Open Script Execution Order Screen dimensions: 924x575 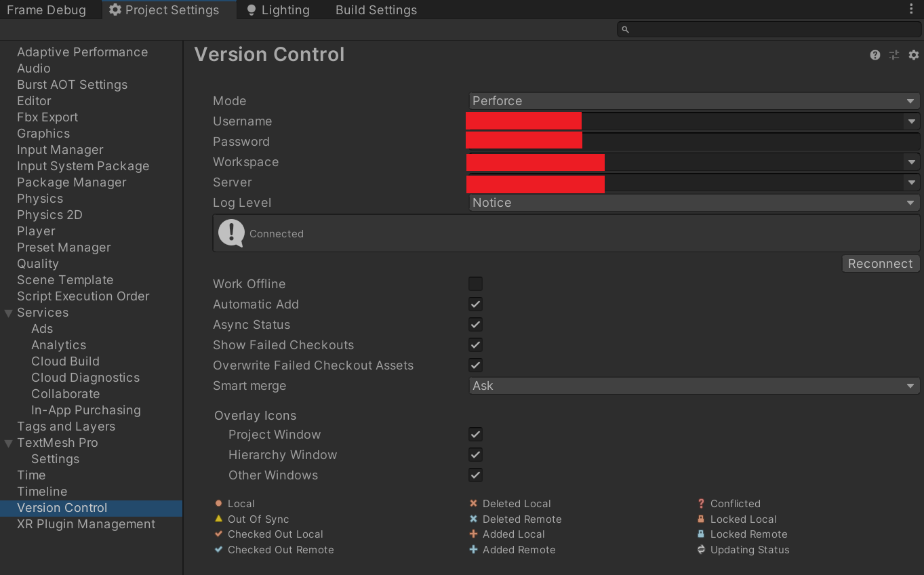point(83,296)
